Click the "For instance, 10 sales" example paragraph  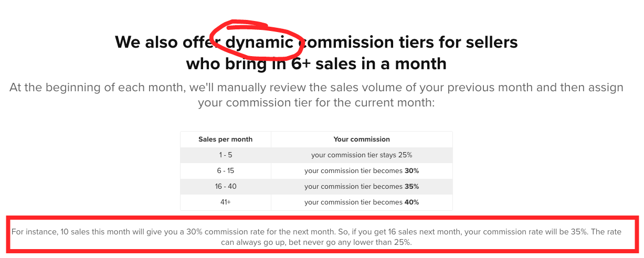[x=316, y=237]
